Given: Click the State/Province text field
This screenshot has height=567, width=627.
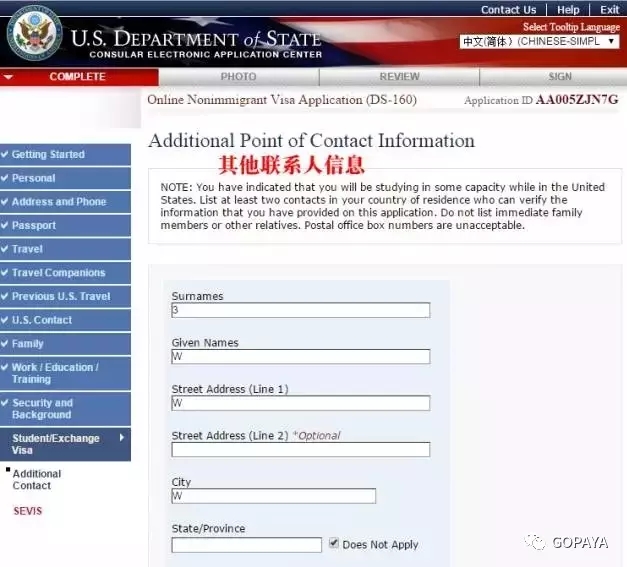Looking at the screenshot, I should click(246, 545).
